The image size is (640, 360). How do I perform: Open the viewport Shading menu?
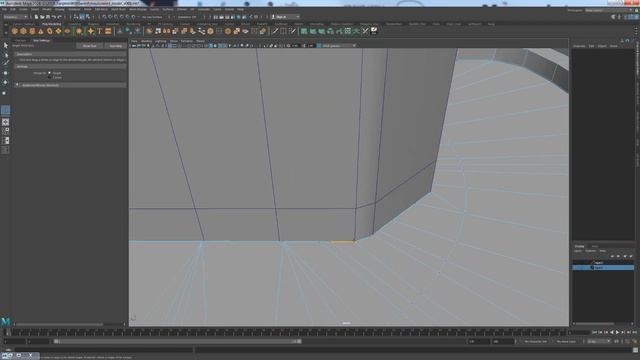pos(146,41)
